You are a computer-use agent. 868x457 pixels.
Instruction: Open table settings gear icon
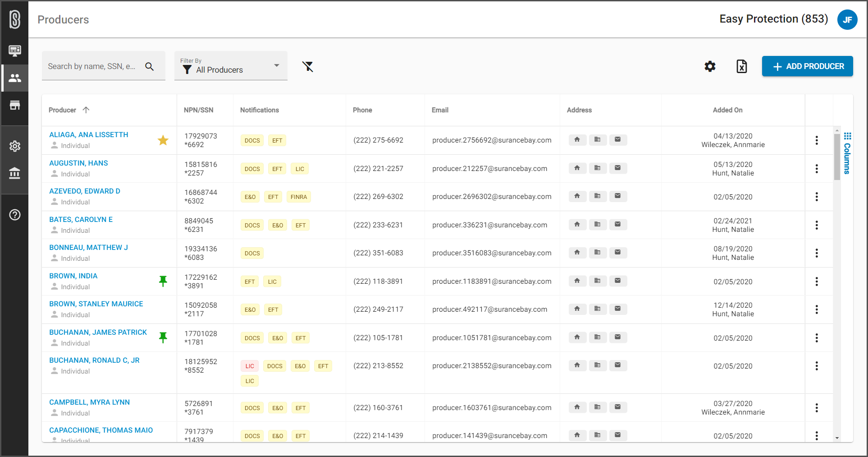pyautogui.click(x=710, y=66)
